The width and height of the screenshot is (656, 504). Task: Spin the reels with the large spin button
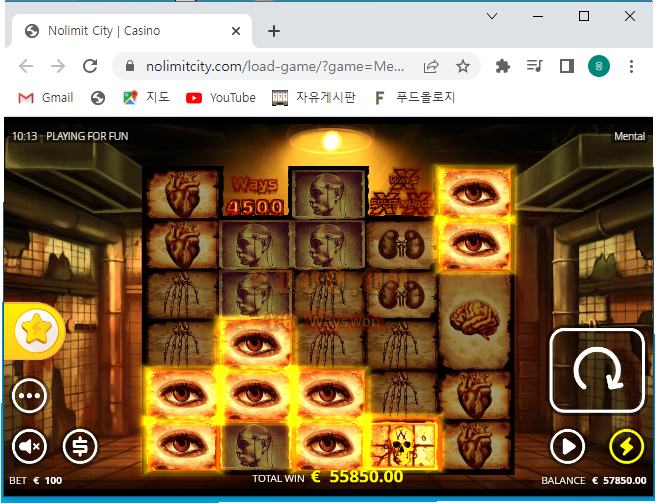coord(597,370)
